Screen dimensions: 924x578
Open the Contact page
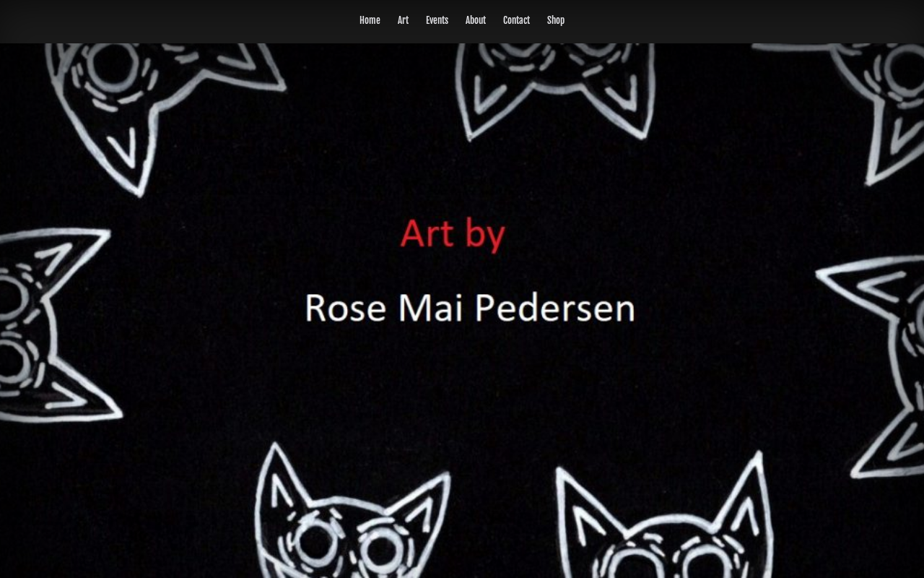(516, 20)
